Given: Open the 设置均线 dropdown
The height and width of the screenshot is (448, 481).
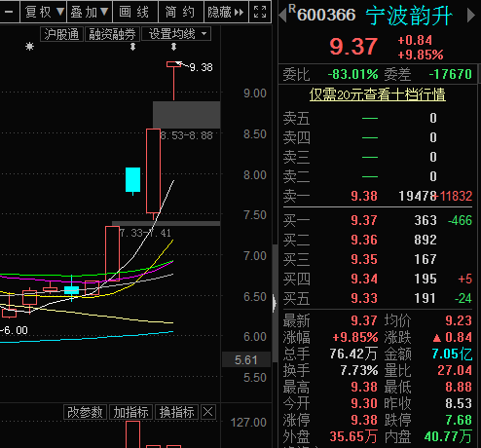Looking at the screenshot, I should (x=176, y=34).
